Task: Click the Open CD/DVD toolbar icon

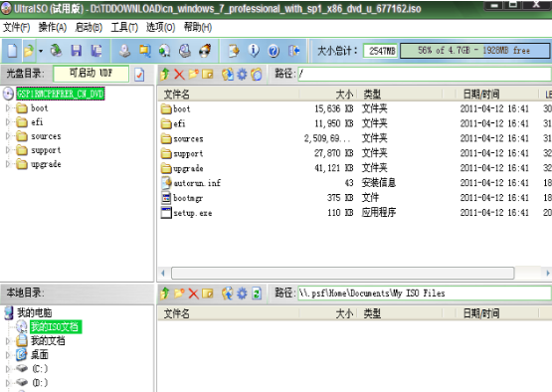Action: (x=56, y=51)
